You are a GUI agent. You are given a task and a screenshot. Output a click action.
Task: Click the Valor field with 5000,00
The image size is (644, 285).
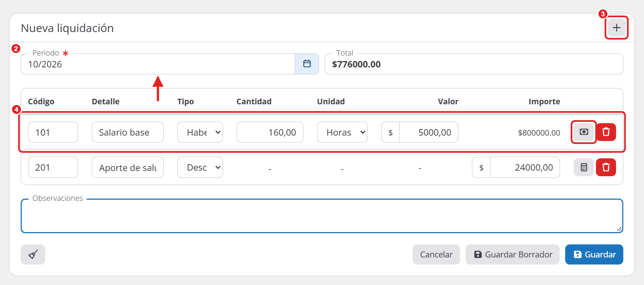(x=429, y=132)
